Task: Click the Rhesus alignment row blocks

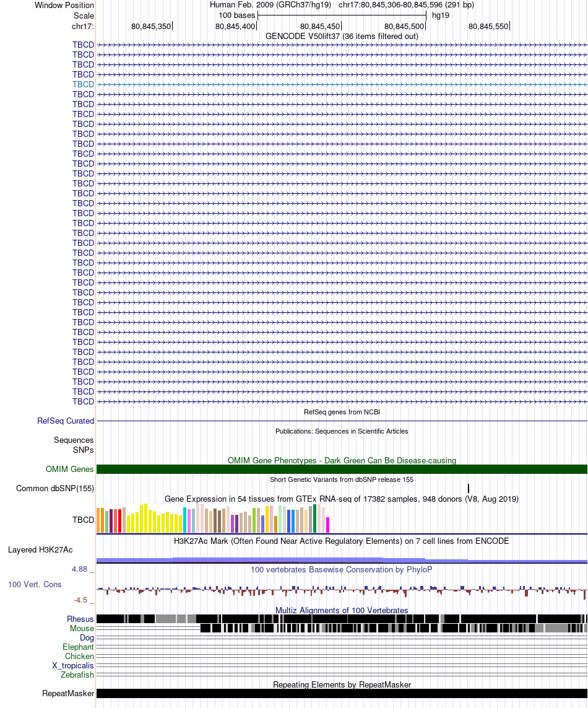Action: click(x=342, y=619)
